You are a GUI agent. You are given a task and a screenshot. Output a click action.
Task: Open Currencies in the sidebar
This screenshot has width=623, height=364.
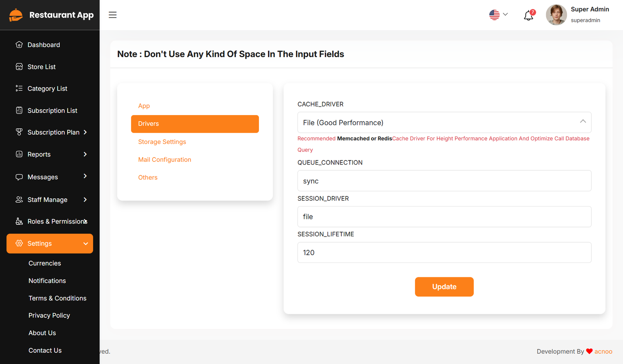point(45,263)
